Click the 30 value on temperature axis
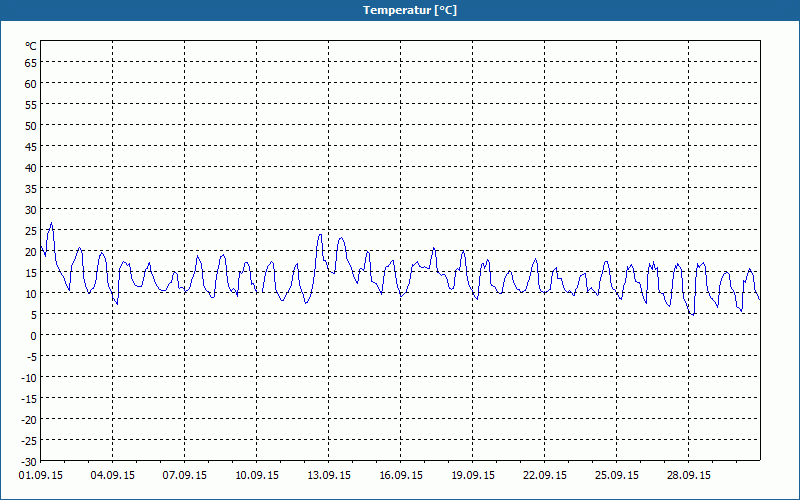Image resolution: width=800 pixels, height=500 pixels. point(31,210)
